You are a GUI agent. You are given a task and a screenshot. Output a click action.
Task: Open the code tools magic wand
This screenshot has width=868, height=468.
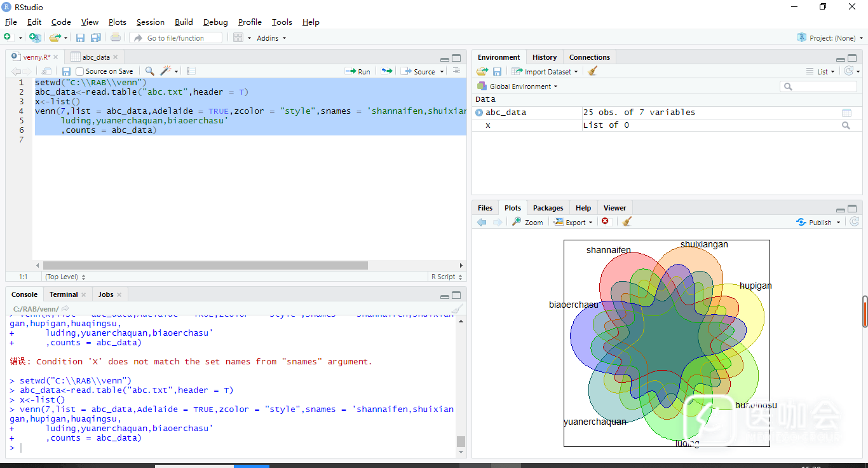166,71
